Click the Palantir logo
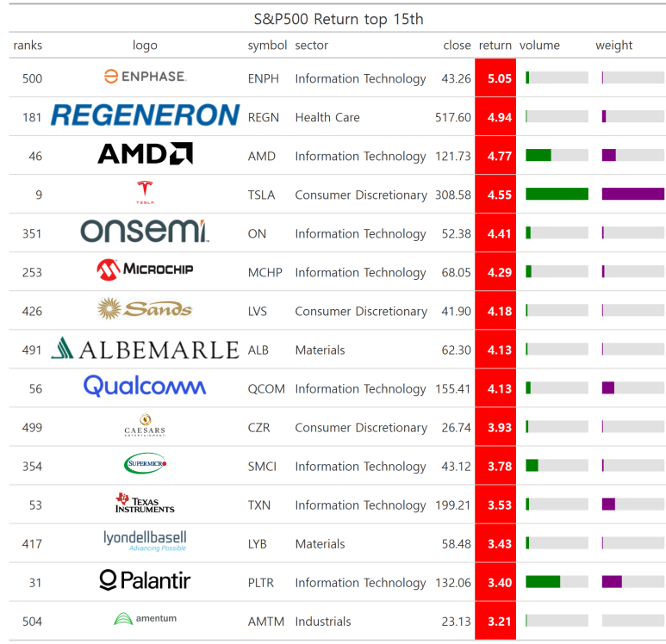This screenshot has height=644, width=666. (145, 580)
